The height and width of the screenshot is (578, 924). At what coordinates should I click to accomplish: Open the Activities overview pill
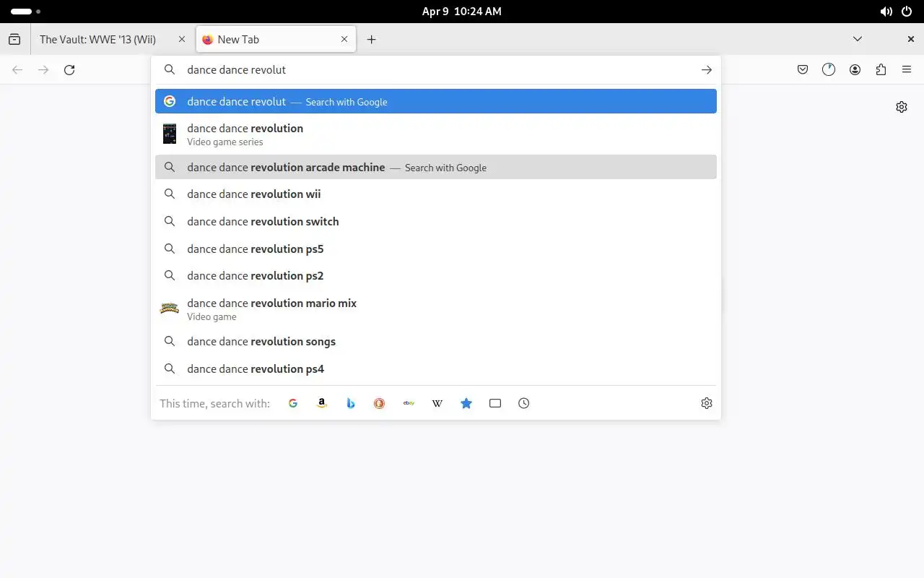[25, 12]
